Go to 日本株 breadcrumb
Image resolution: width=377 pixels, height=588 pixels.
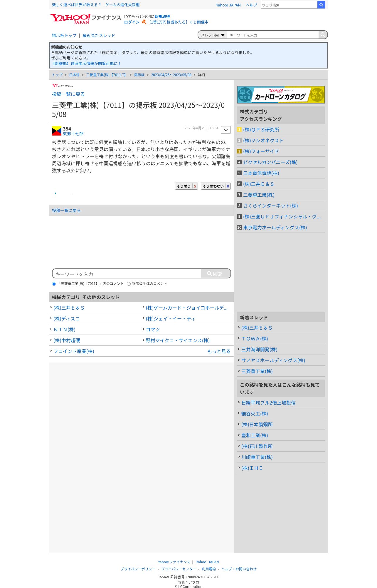point(74,75)
